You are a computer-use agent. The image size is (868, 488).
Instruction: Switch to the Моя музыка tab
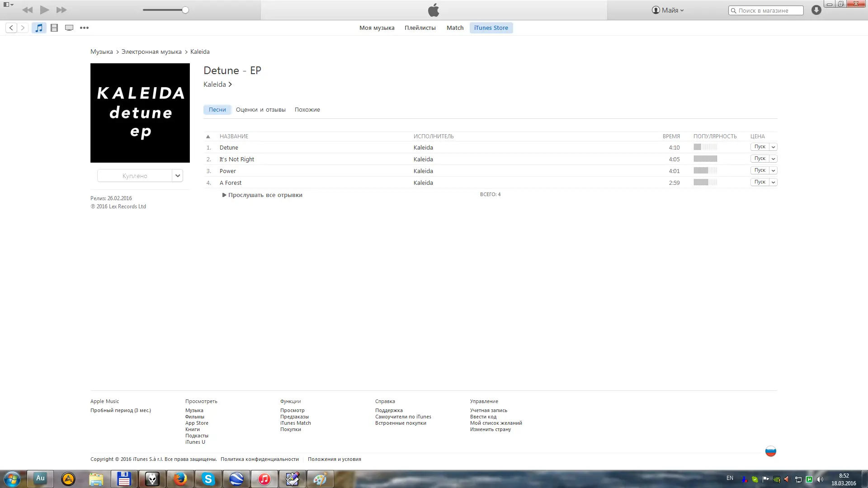[377, 28]
